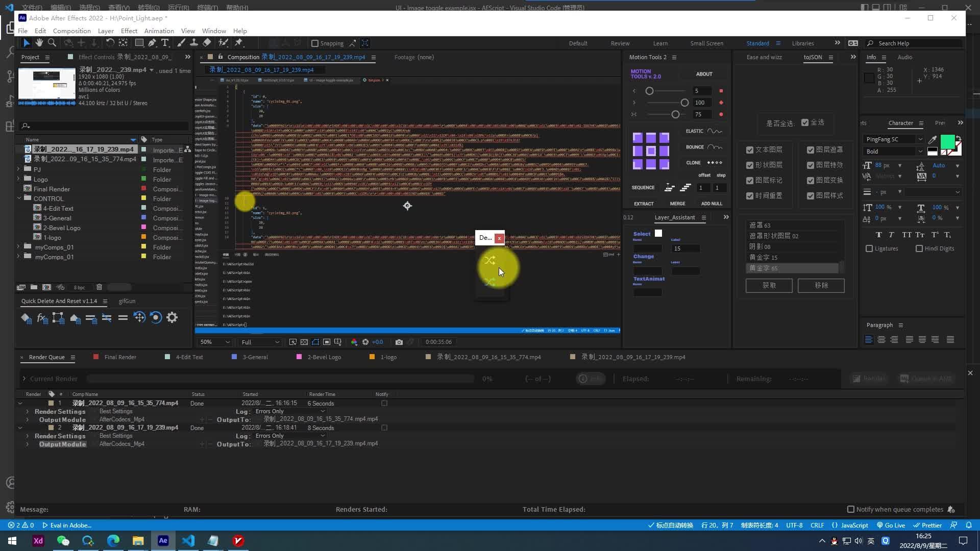Take snapshot with camera icon
This screenshot has height=551, width=980.
coord(399,342)
